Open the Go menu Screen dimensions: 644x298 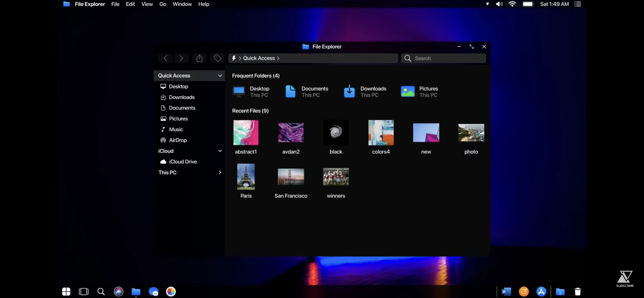click(x=163, y=4)
